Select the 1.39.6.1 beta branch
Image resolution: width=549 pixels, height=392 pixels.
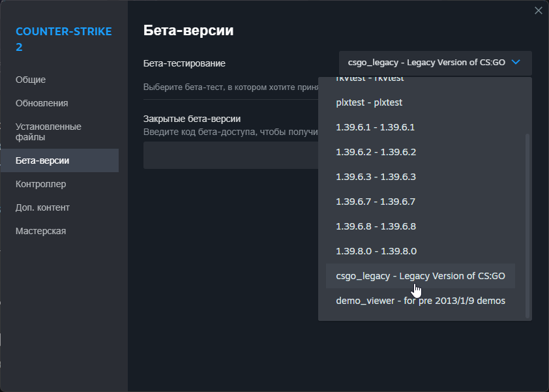(420, 127)
